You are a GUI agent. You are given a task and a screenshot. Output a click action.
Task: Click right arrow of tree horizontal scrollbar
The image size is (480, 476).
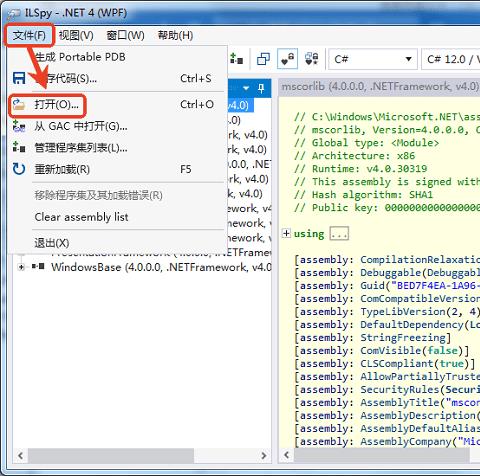[x=264, y=455]
